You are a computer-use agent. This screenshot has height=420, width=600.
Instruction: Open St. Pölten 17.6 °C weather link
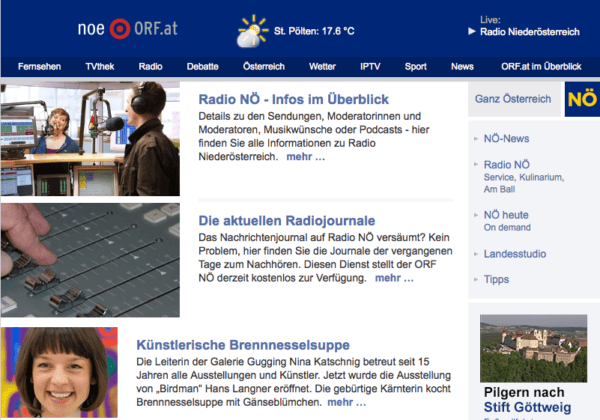coord(314,31)
